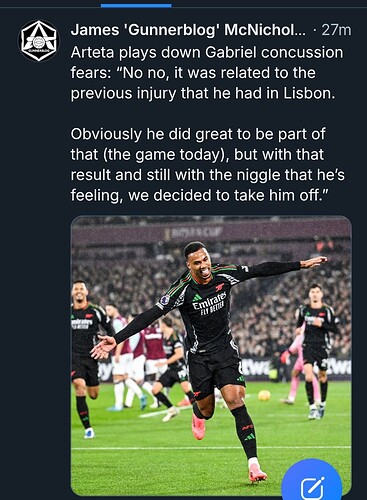Screen dimensions: 367x500
Task: Click the pencil icon inside compose button
Action: pos(312,488)
